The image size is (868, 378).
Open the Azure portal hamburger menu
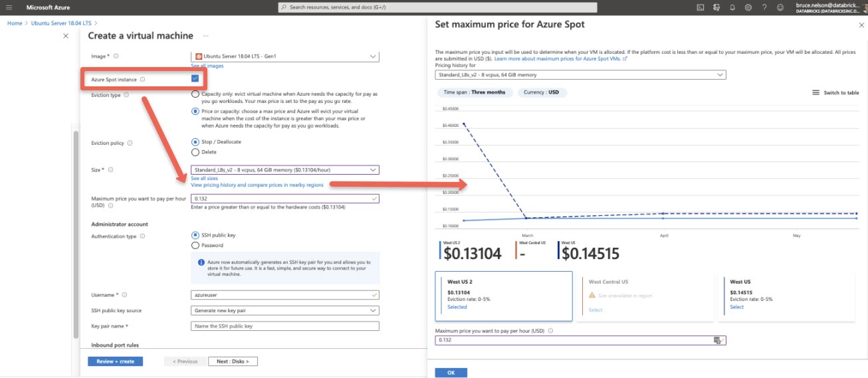(x=9, y=7)
